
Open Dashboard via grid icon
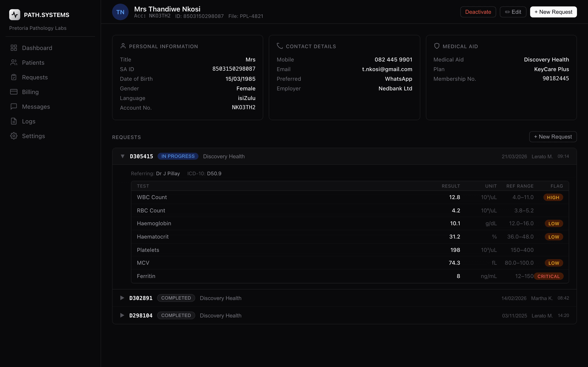click(14, 48)
